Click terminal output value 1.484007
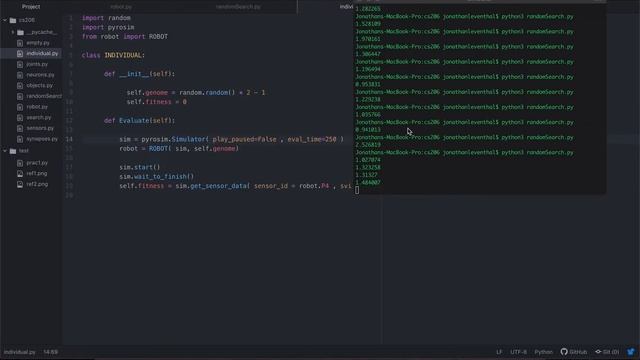640x360 pixels. pyautogui.click(x=368, y=182)
